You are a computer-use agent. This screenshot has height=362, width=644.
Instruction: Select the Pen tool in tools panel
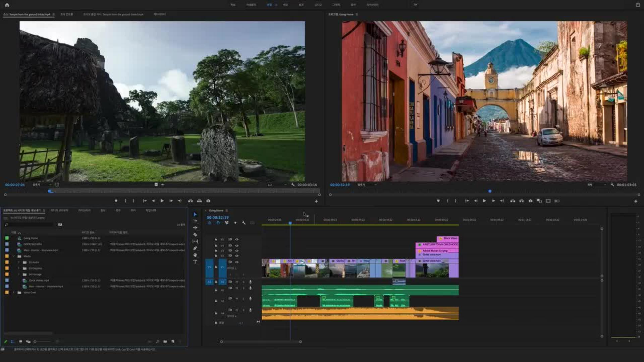(x=195, y=248)
